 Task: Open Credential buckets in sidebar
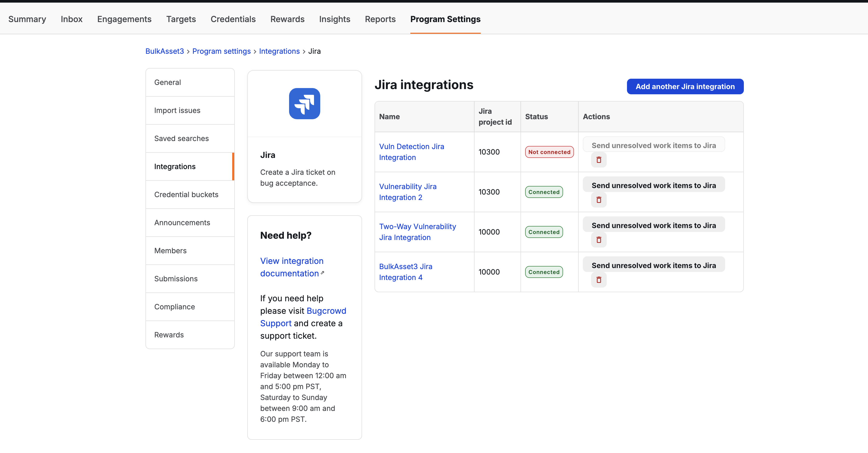click(190, 195)
